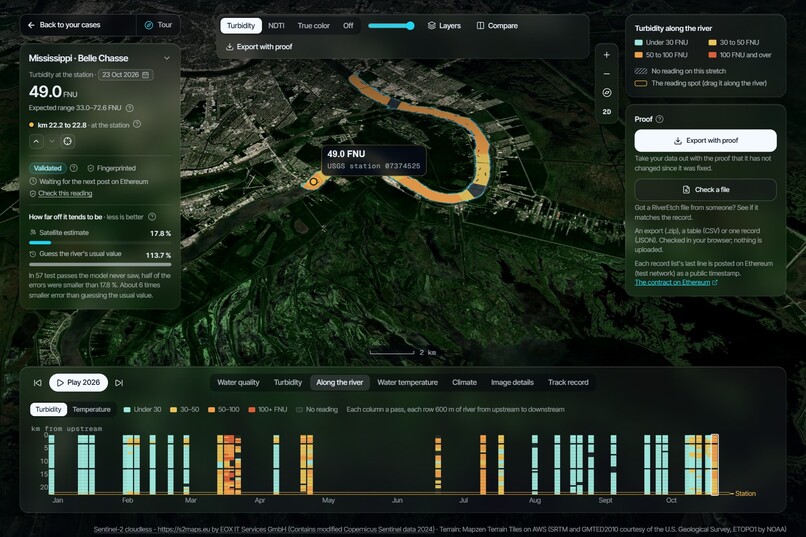Click the Validated badge

pyautogui.click(x=48, y=168)
